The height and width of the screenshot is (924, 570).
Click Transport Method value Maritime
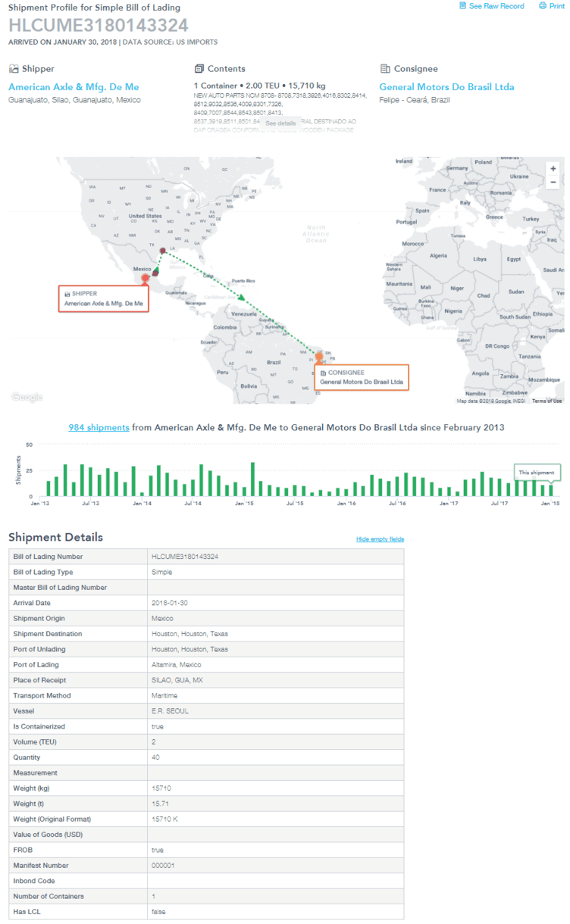click(x=164, y=695)
